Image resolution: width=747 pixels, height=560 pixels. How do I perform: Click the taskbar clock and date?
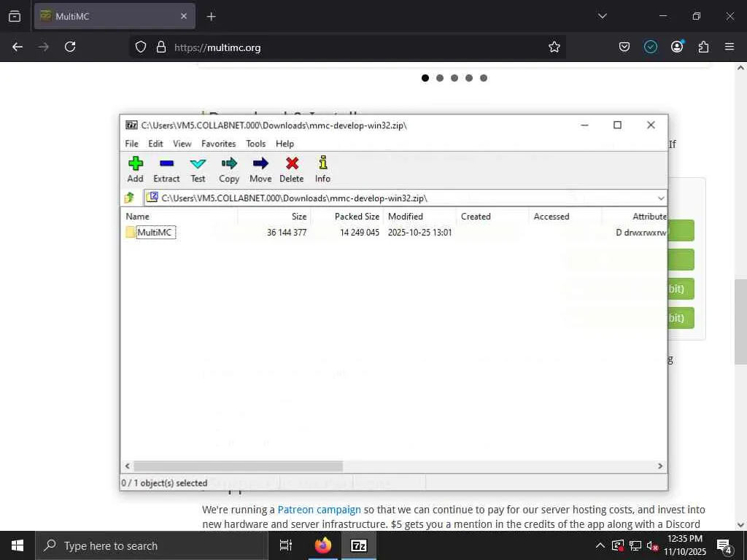(x=685, y=545)
